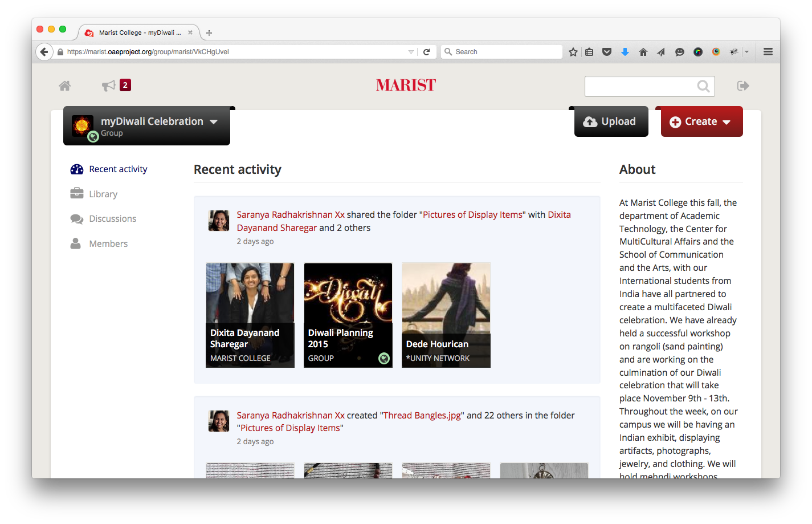This screenshot has height=524, width=812.
Task: Click the search magnifier icon in header
Action: pyautogui.click(x=703, y=86)
